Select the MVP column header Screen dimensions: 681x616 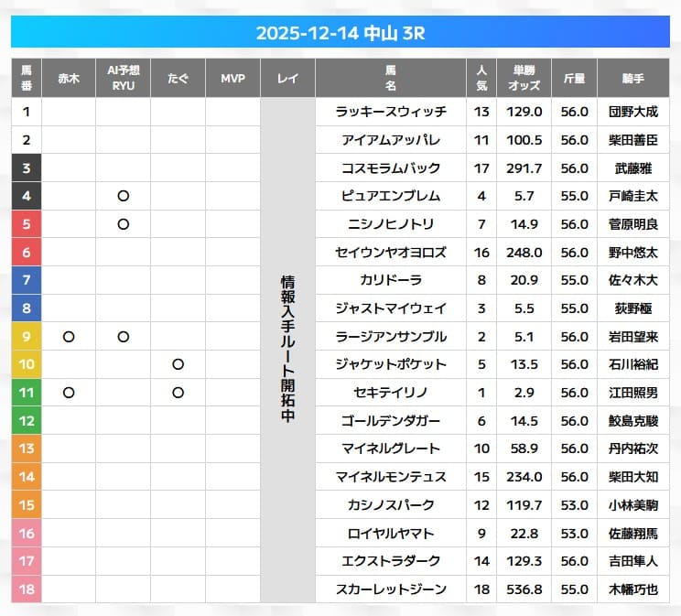pos(232,79)
